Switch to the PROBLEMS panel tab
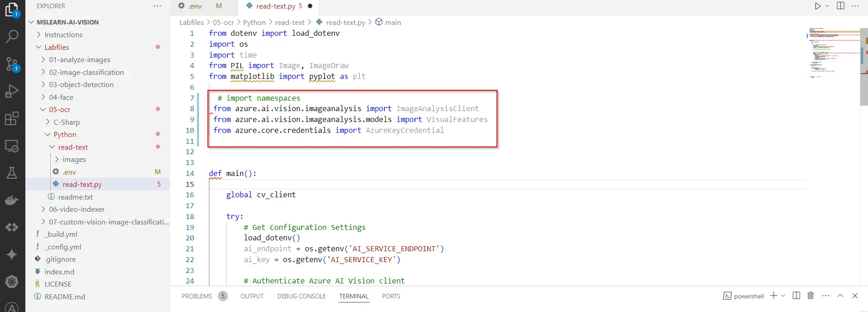 197,296
